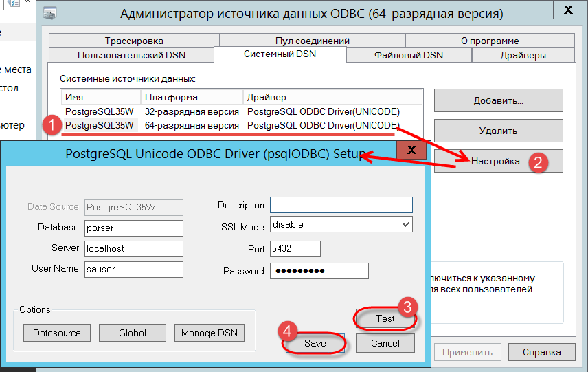Select the 64-разрядная версия PostgreSQL35W row
Screen dimensions: 588x372
coord(242,125)
